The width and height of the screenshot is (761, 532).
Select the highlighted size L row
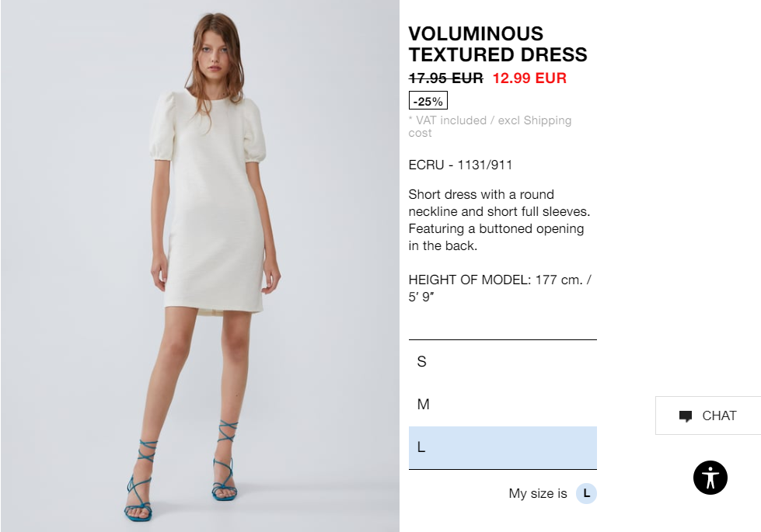[502, 447]
